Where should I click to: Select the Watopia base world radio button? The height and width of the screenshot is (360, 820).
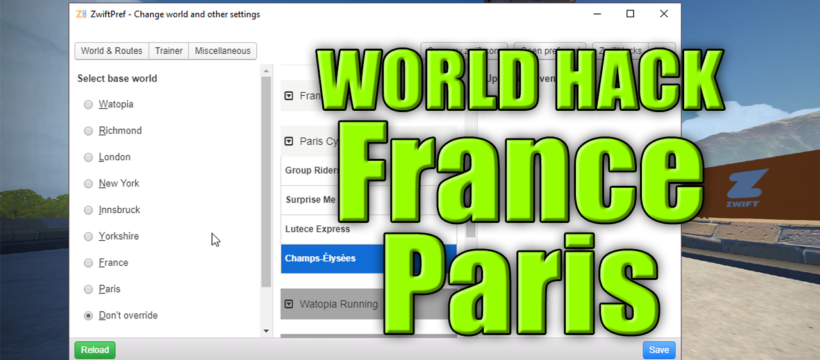pyautogui.click(x=88, y=105)
